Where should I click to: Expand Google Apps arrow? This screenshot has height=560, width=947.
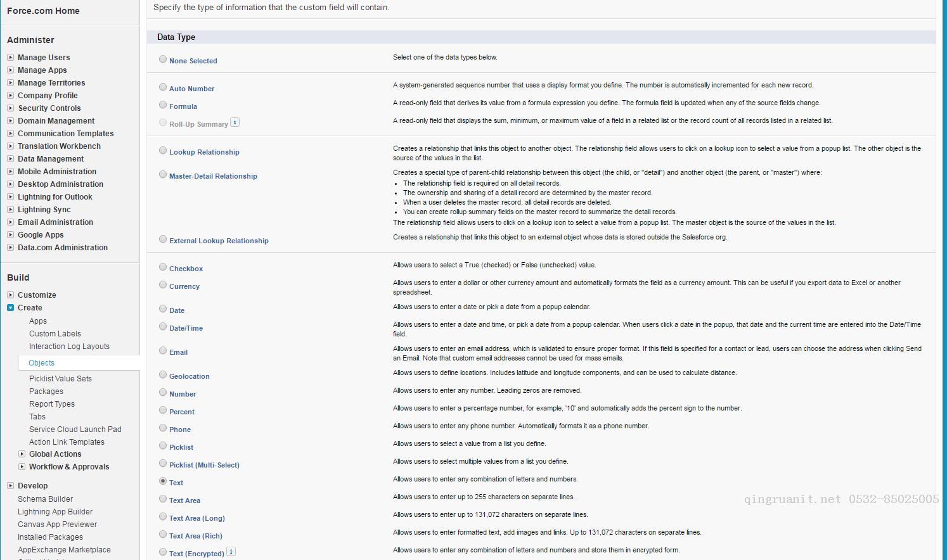(x=10, y=234)
